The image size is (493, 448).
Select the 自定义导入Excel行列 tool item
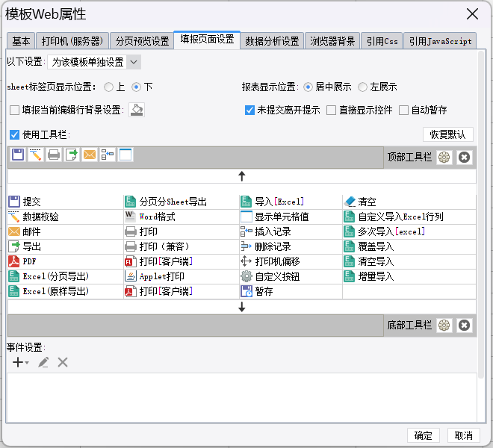click(x=409, y=217)
